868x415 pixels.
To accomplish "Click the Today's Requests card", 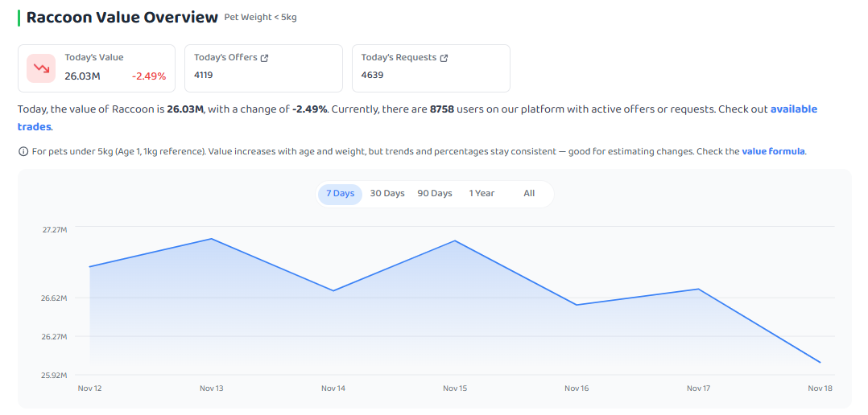I will 431,68.
